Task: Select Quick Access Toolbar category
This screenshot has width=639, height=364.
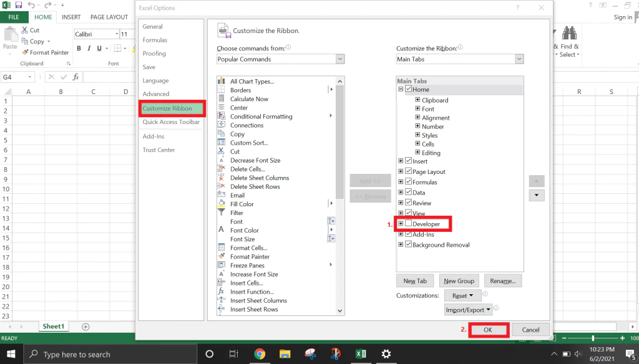Action: click(x=171, y=122)
